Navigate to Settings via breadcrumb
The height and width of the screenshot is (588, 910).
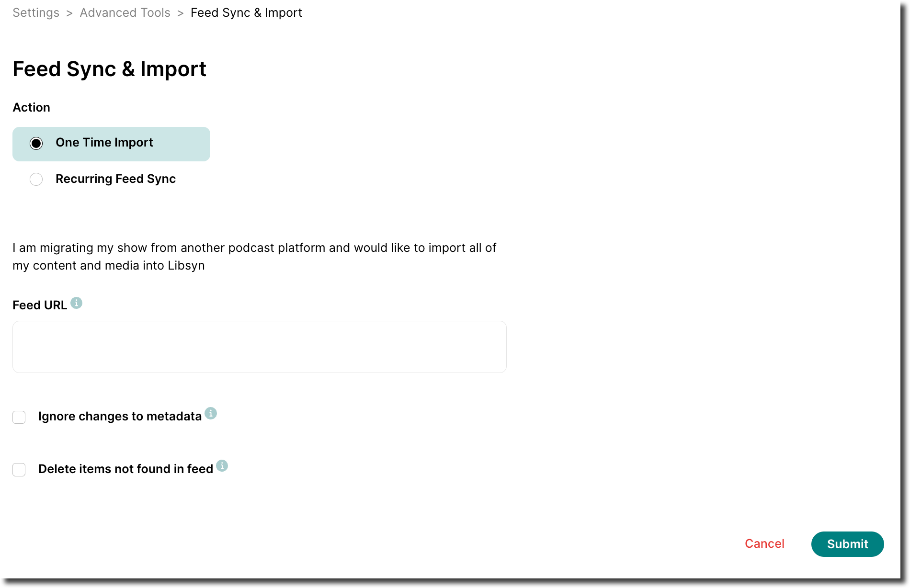(35, 12)
